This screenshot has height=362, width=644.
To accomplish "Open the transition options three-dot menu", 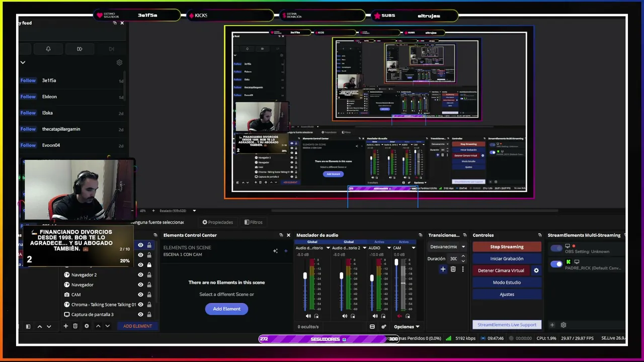I will pyautogui.click(x=463, y=269).
